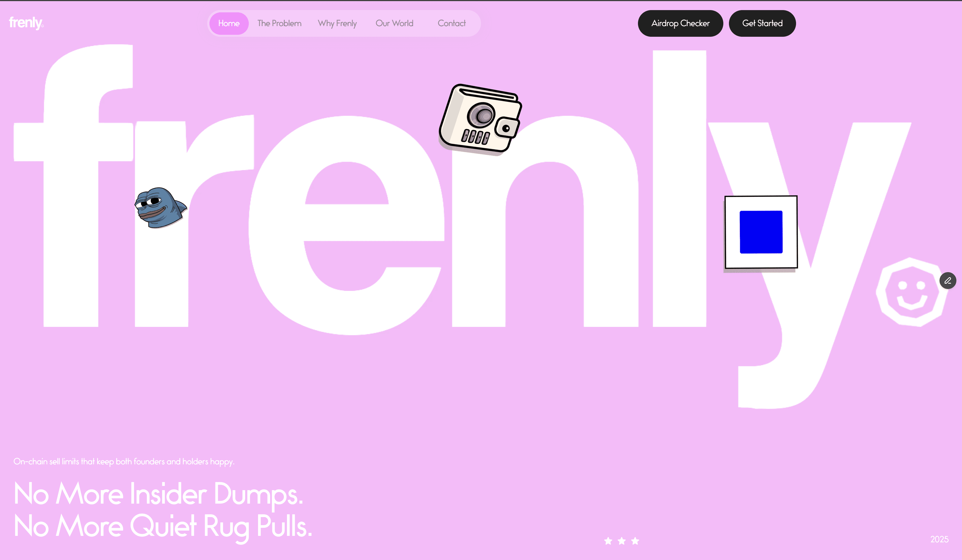
Task: Click the blue square tile graphic
Action: click(761, 232)
